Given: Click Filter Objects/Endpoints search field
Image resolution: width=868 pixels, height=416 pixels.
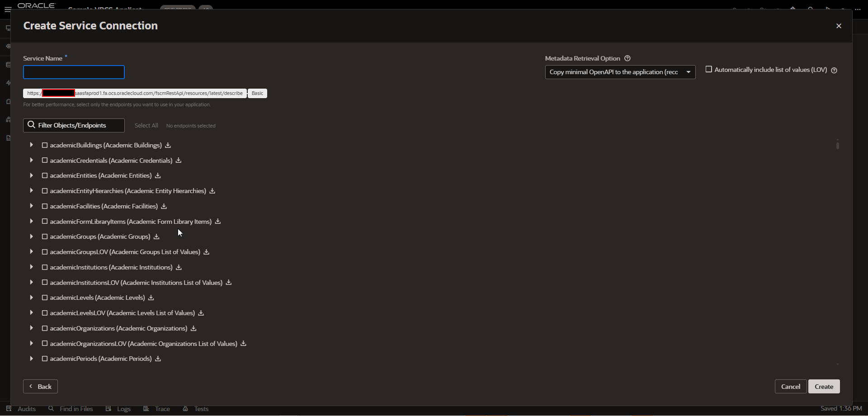Looking at the screenshot, I should 74,125.
